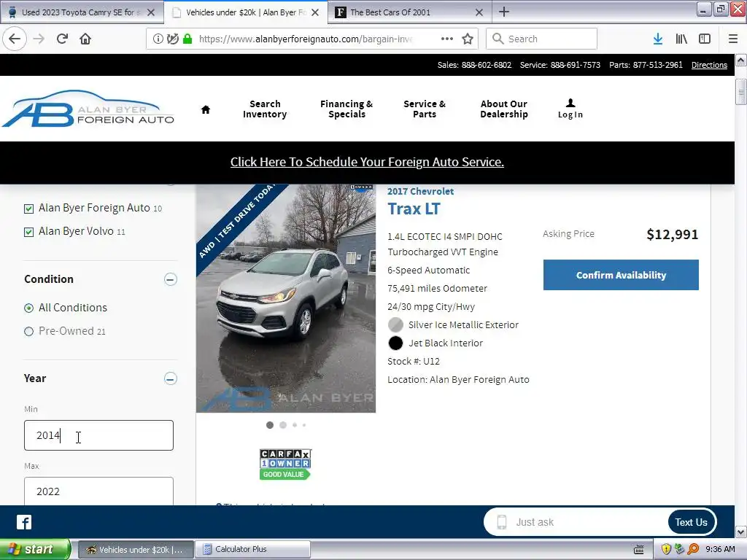Click the tracking protection shield icon
Viewport: 747px width, 560px height.
pos(172,39)
